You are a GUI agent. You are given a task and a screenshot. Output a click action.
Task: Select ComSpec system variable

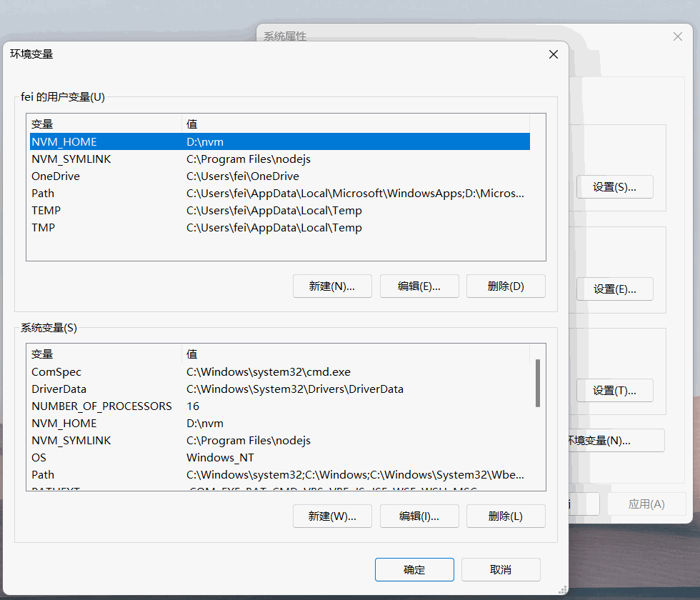[280, 372]
